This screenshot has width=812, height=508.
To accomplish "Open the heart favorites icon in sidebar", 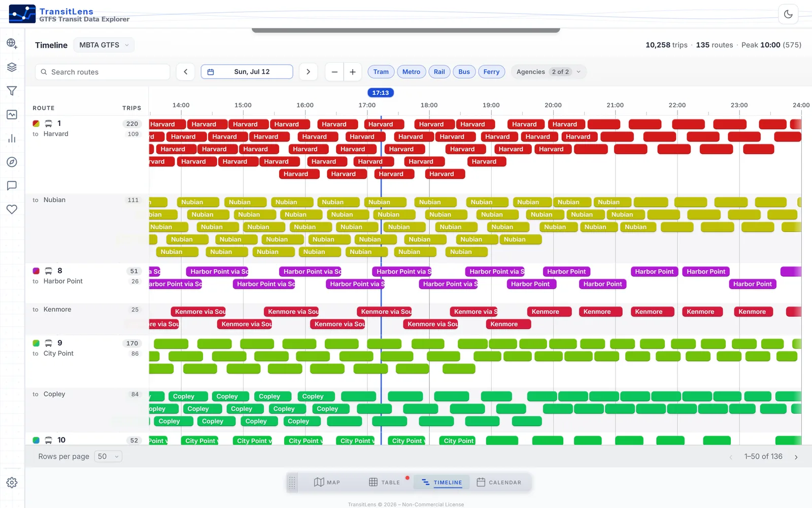I will [x=12, y=209].
